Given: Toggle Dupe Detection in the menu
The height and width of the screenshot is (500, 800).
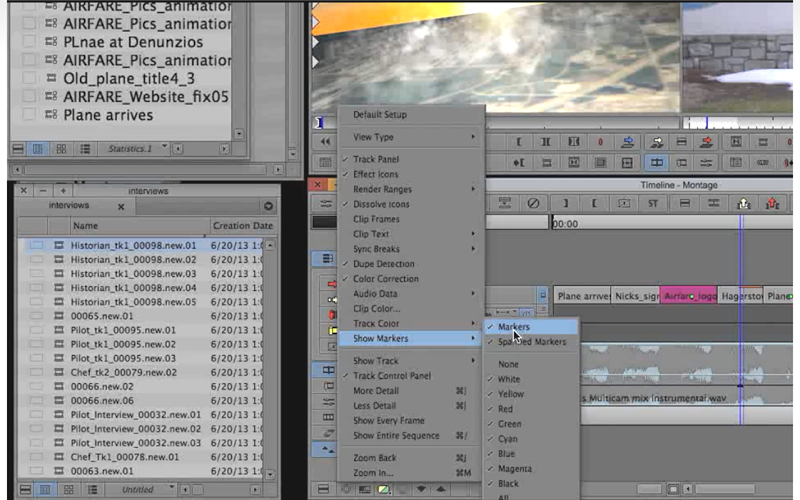Looking at the screenshot, I should 385,264.
